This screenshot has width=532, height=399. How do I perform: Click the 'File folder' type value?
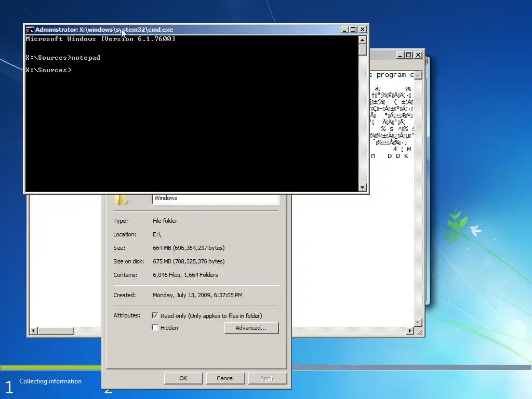point(165,221)
